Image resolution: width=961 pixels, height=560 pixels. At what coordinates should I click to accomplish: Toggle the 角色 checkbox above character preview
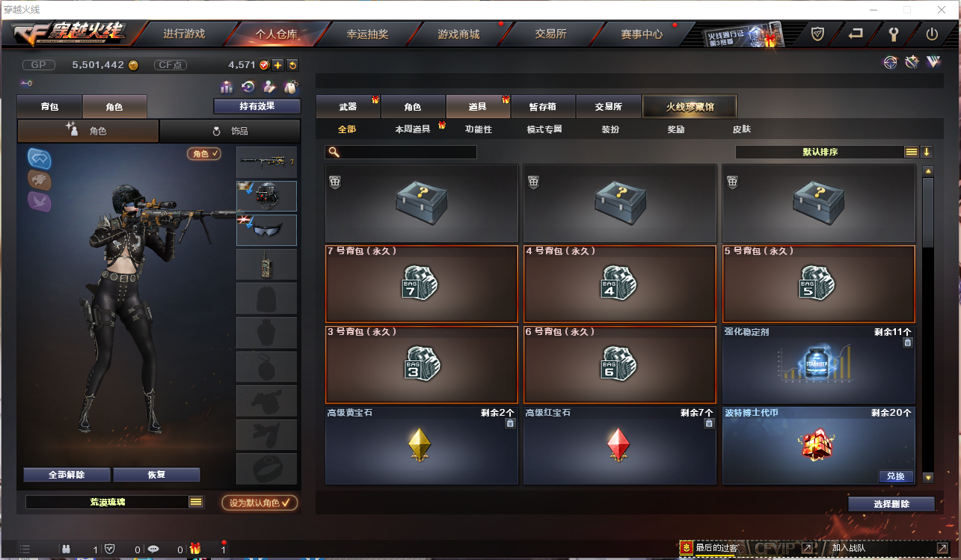tap(204, 153)
